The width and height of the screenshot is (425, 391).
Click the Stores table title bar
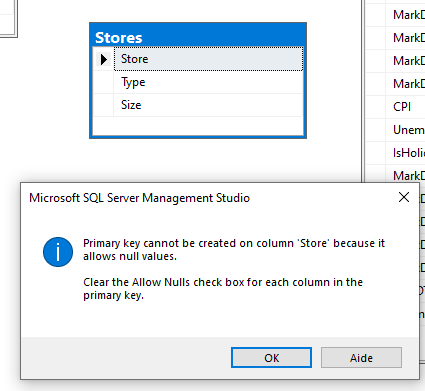pos(198,35)
